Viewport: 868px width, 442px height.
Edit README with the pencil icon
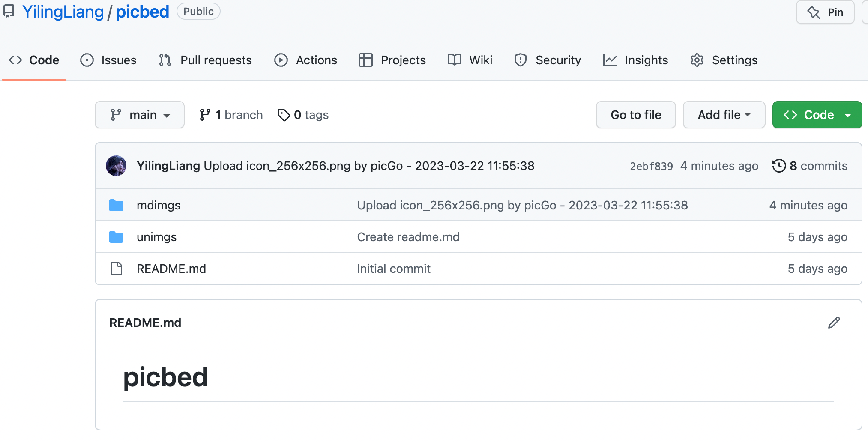[x=834, y=323]
